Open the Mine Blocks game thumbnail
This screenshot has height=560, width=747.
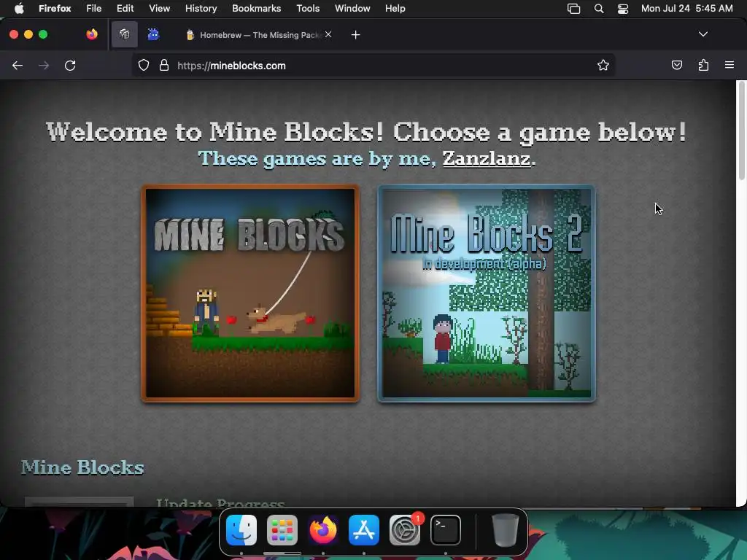coord(250,293)
